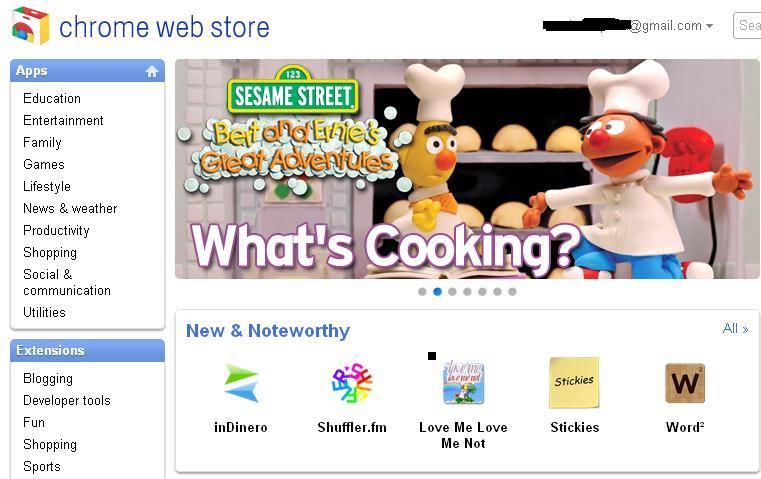Open the Apps category header
The image size is (761, 479).
(x=32, y=71)
